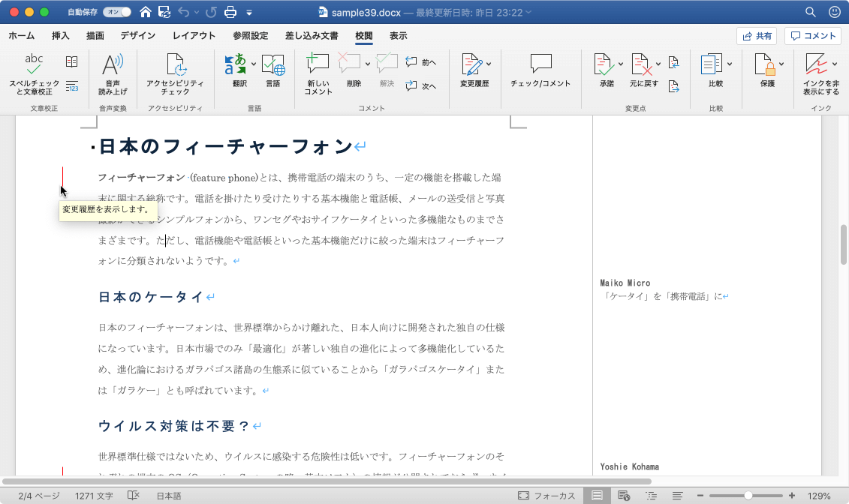Expand the Protect dropdown arrow

coord(781,64)
